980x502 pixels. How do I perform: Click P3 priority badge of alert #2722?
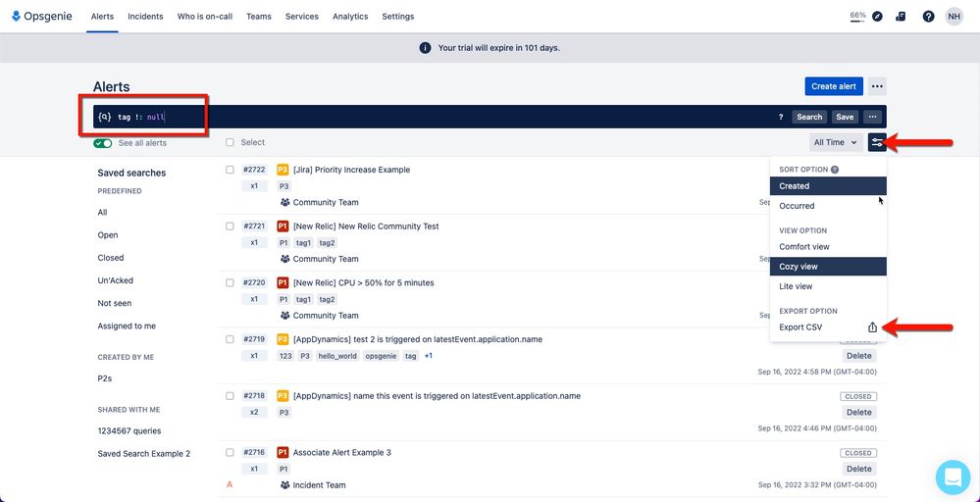283,170
